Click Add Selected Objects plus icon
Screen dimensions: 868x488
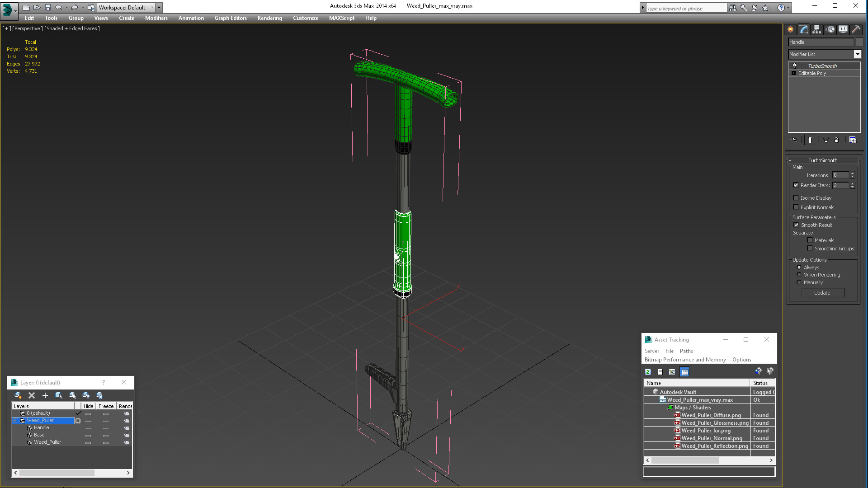pyautogui.click(x=45, y=395)
